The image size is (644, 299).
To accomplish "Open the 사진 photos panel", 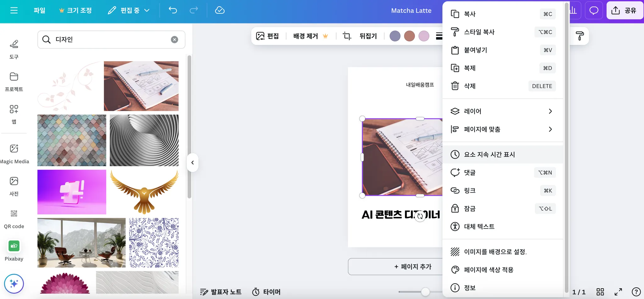I will 14,186.
